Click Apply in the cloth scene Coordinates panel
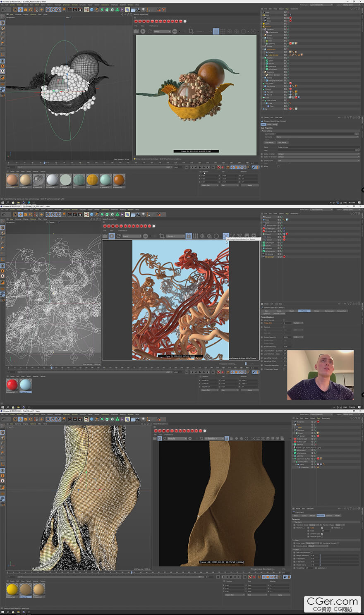 coord(280,595)
